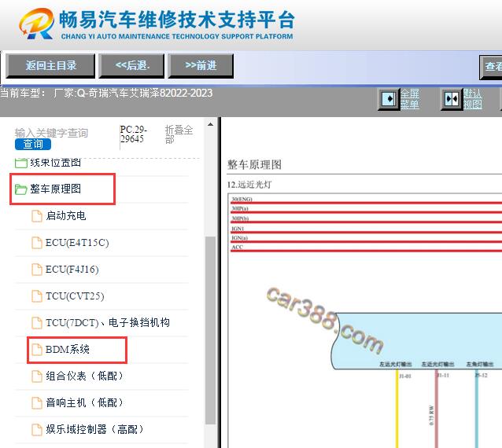Click the 左近光灯输出 pin label
The height and width of the screenshot is (448, 502).
(x=437, y=364)
